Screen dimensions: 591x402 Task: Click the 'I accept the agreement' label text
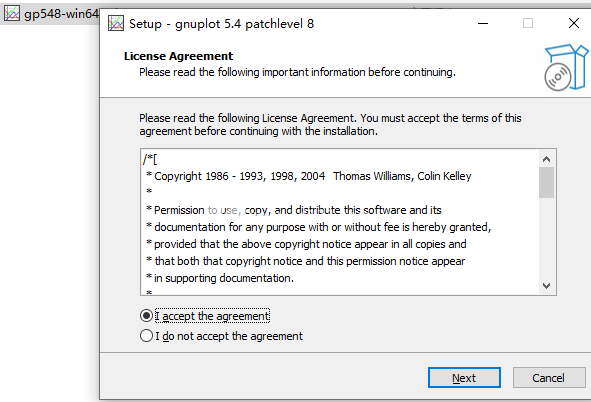tap(212, 316)
